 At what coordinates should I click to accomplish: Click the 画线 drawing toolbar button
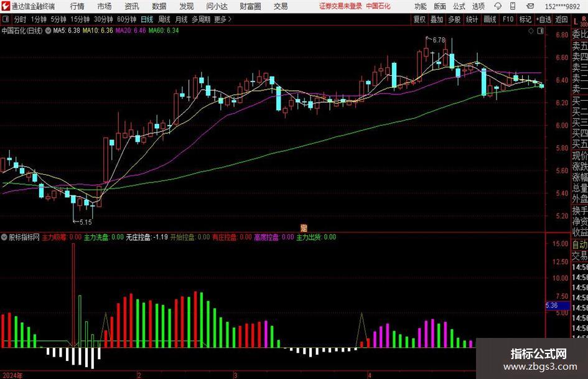tap(490, 19)
